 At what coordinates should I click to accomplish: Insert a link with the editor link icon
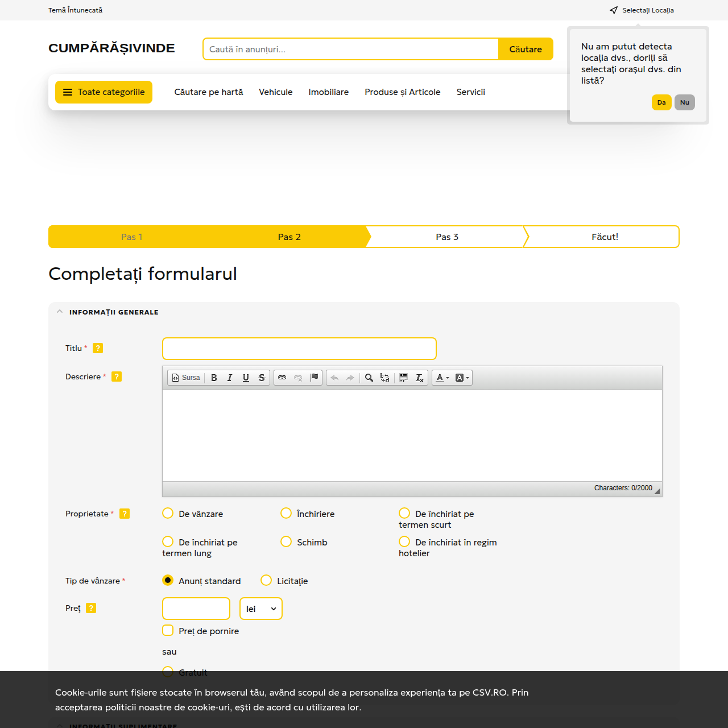tap(282, 378)
